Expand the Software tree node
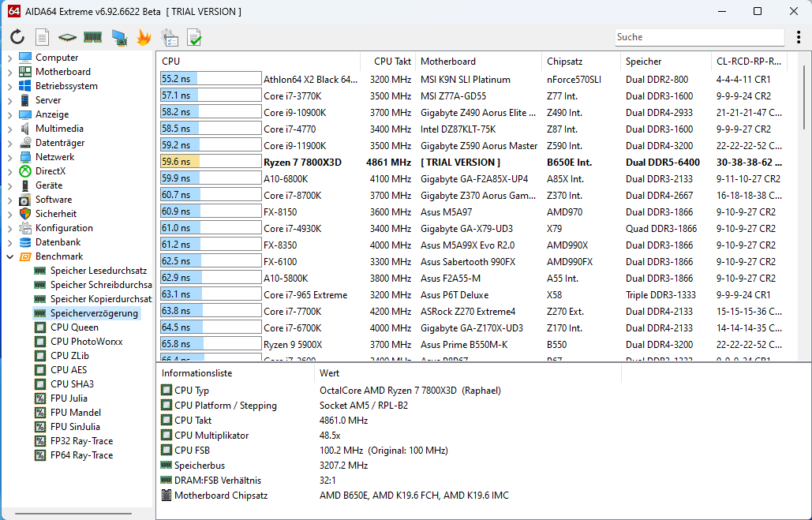This screenshot has width=812, height=520. [9, 200]
